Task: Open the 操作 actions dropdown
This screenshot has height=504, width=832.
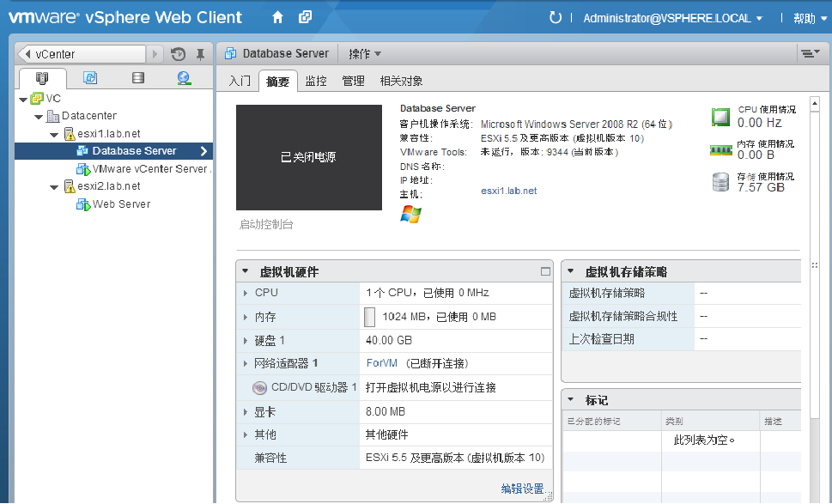Action: point(365,54)
